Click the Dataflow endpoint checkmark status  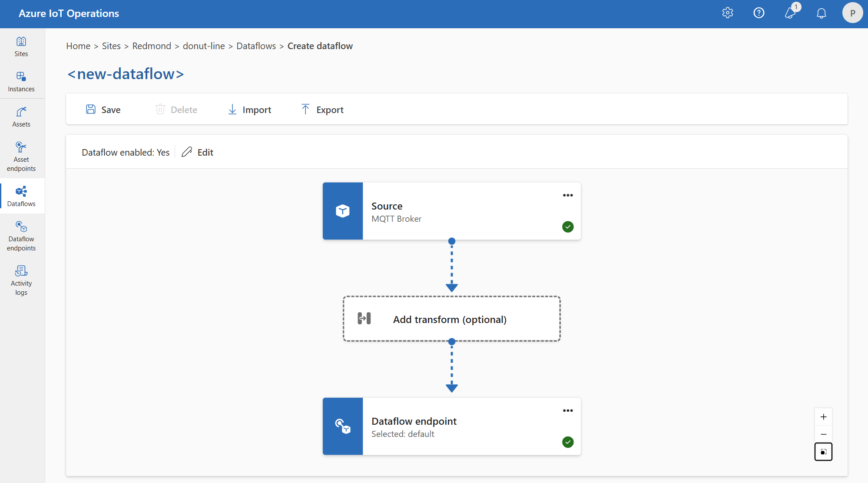[x=567, y=442]
